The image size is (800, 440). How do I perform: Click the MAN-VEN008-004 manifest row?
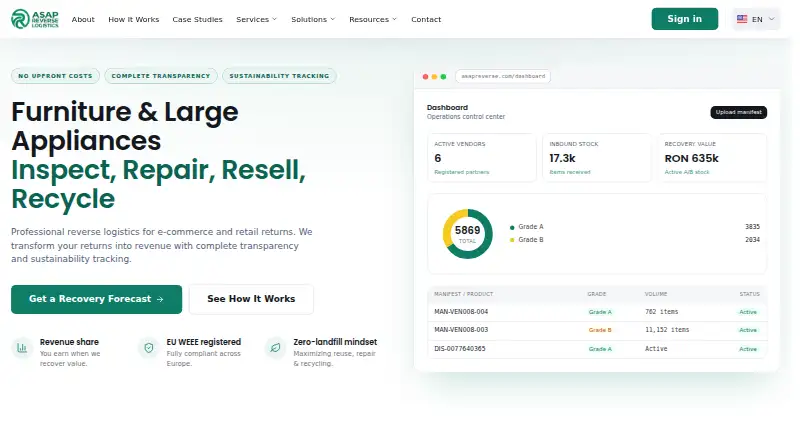(x=597, y=312)
